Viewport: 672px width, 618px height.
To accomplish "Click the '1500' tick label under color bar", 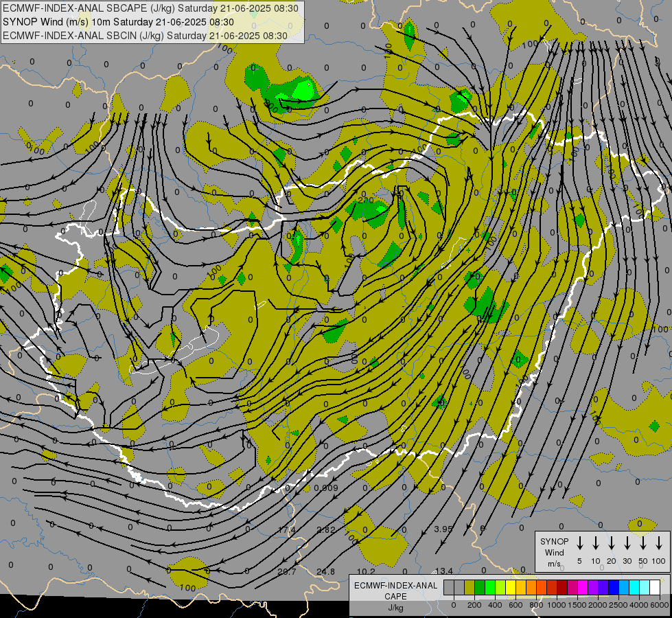I will [x=577, y=605].
